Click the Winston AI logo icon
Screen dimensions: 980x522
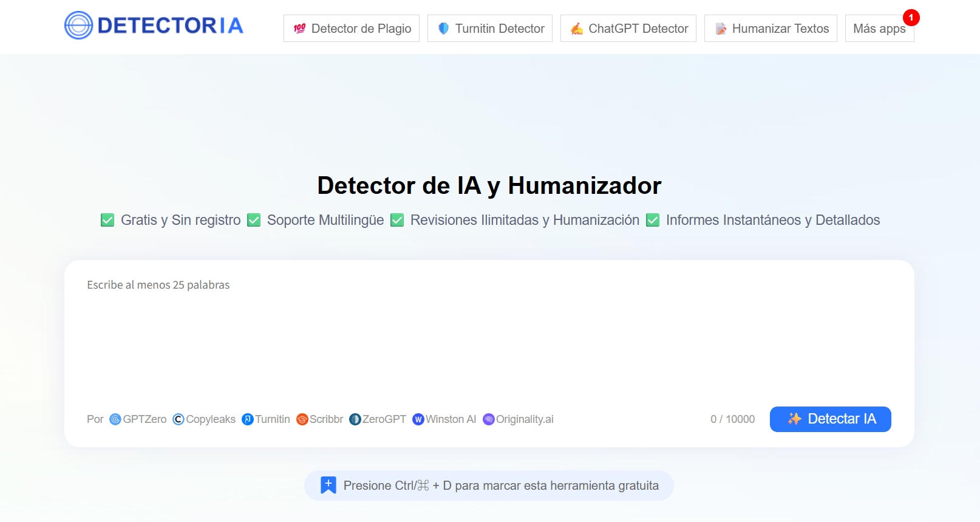tap(418, 419)
